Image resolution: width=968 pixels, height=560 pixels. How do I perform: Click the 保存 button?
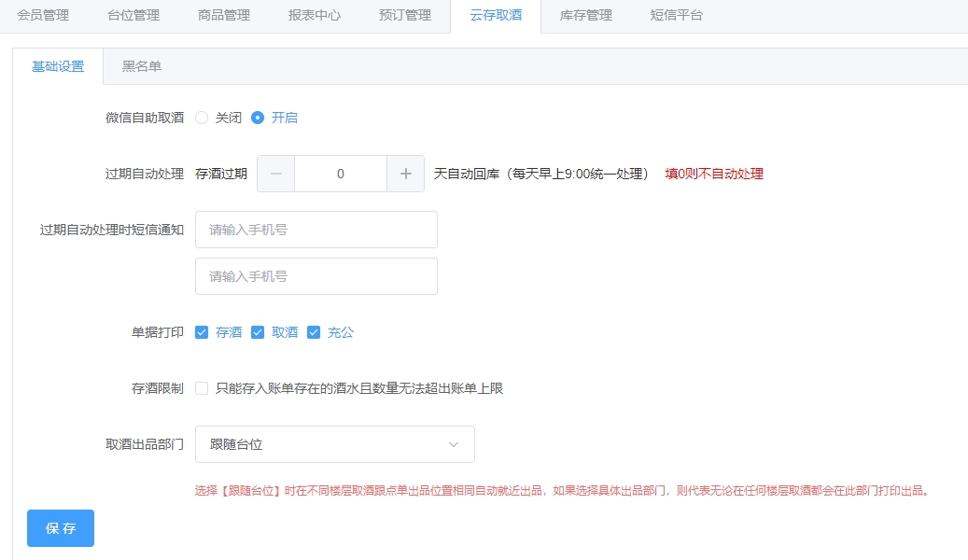click(61, 528)
